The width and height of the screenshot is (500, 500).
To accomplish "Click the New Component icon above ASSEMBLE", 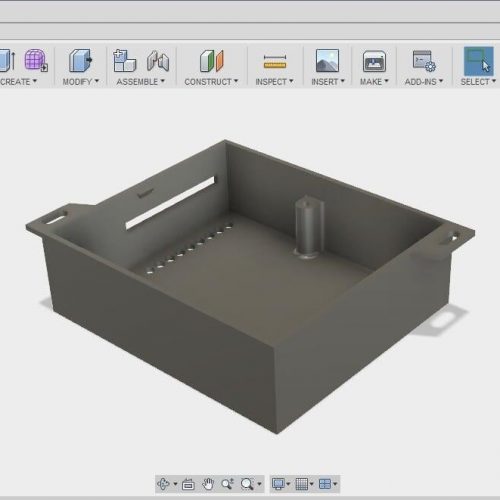I will tap(124, 61).
